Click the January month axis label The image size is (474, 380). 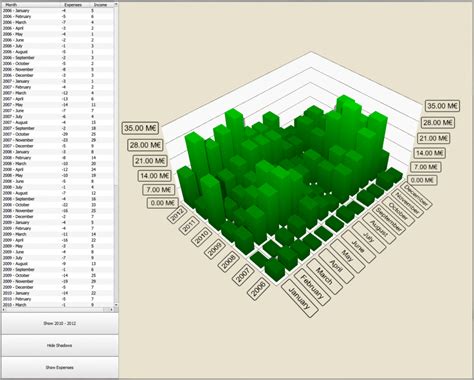pyautogui.click(x=300, y=298)
